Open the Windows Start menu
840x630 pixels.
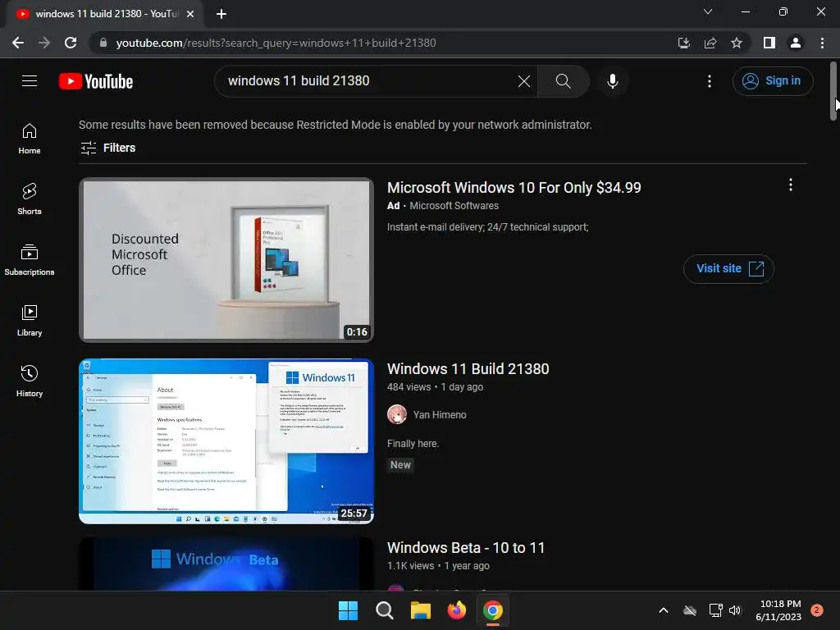coord(348,610)
